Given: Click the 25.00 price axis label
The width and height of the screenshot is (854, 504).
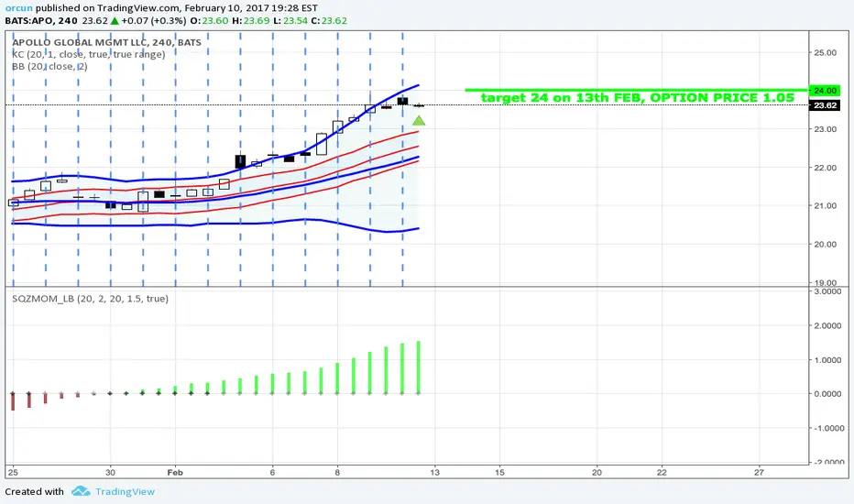Looking at the screenshot, I should click(825, 53).
